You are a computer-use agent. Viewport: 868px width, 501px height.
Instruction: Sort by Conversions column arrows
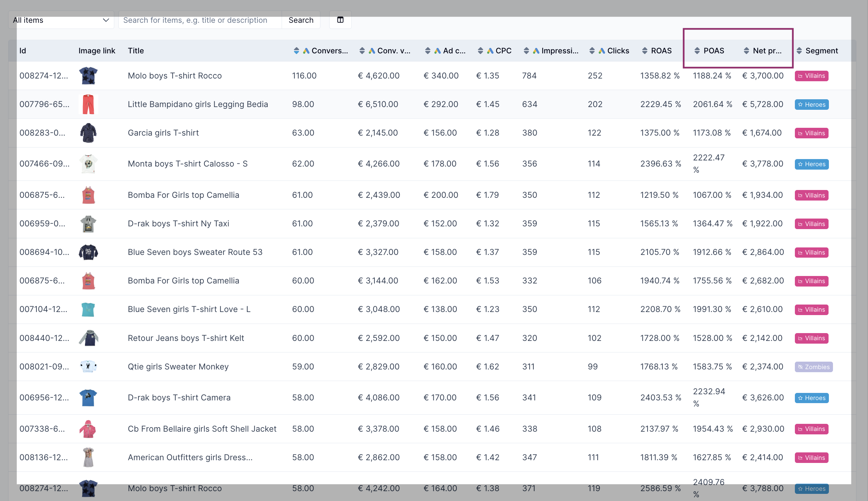(x=296, y=51)
